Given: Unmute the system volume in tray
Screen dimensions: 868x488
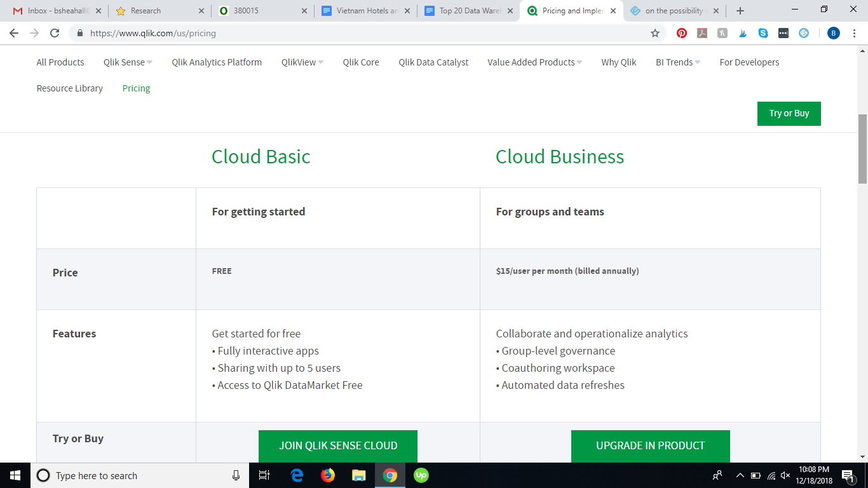Looking at the screenshot, I should (x=786, y=475).
